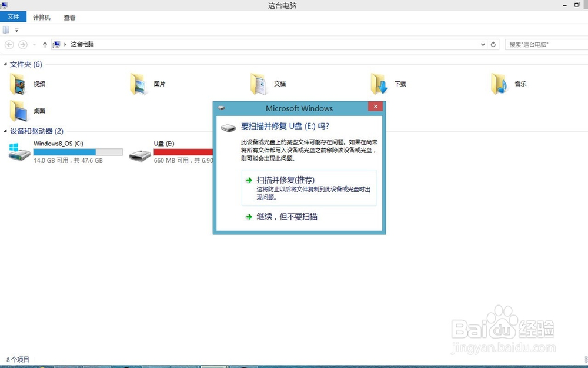Open the address bar dropdown chevron
Screen dimensions: 588x368
click(x=483, y=44)
